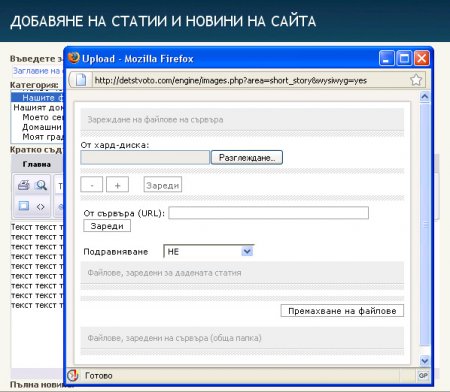Select the Нашият дом category in the list
Viewport: 450px width, 392px height.
pos(38,107)
